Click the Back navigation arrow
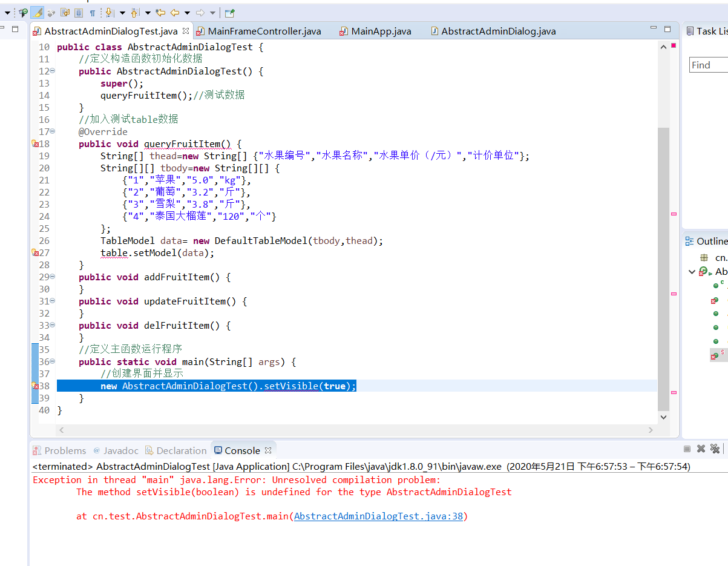The width and height of the screenshot is (728, 566). (175, 12)
